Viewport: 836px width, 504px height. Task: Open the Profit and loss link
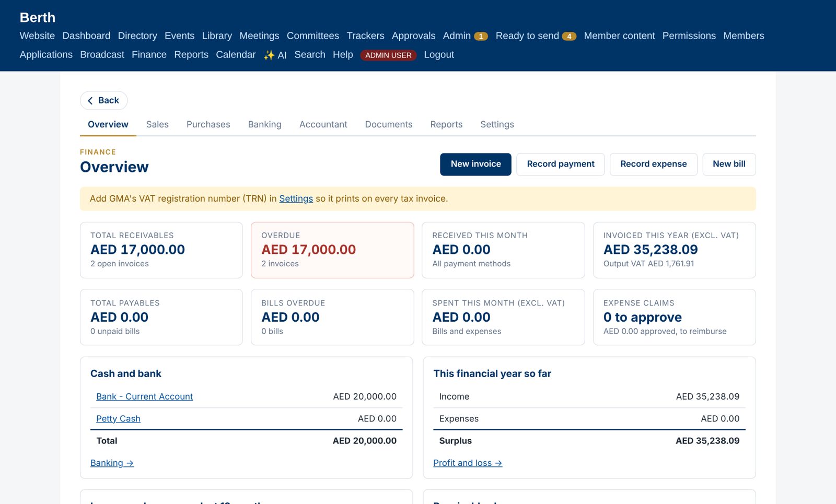pos(468,463)
